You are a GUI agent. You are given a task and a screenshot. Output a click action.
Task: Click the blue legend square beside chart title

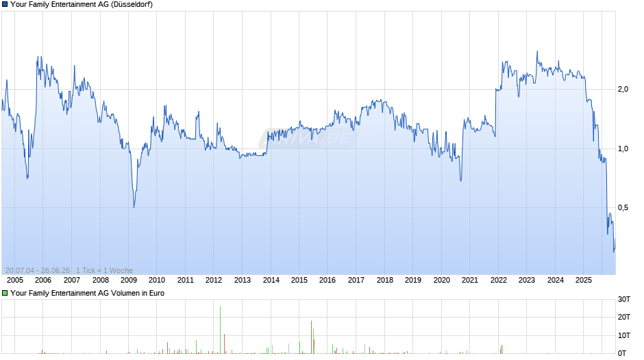5,5
